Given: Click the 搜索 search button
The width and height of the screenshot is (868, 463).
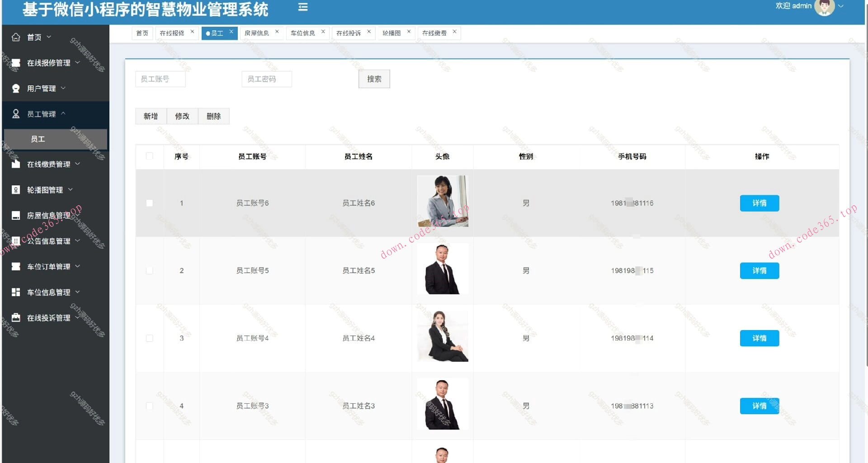Looking at the screenshot, I should tap(374, 79).
